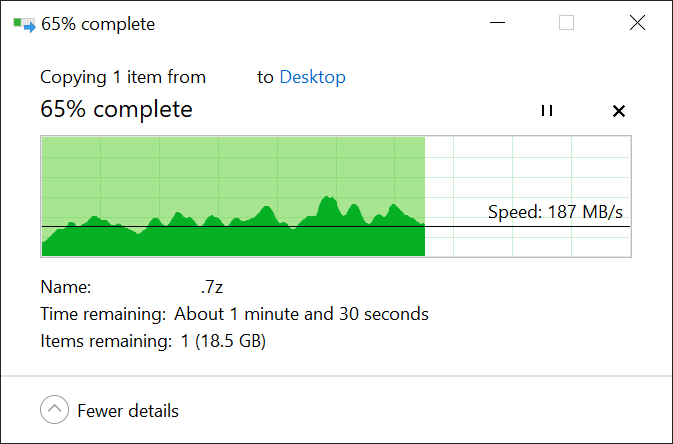This screenshot has height=444, width=673.
Task: Click the "65% complete" title bar text
Action: click(x=98, y=24)
